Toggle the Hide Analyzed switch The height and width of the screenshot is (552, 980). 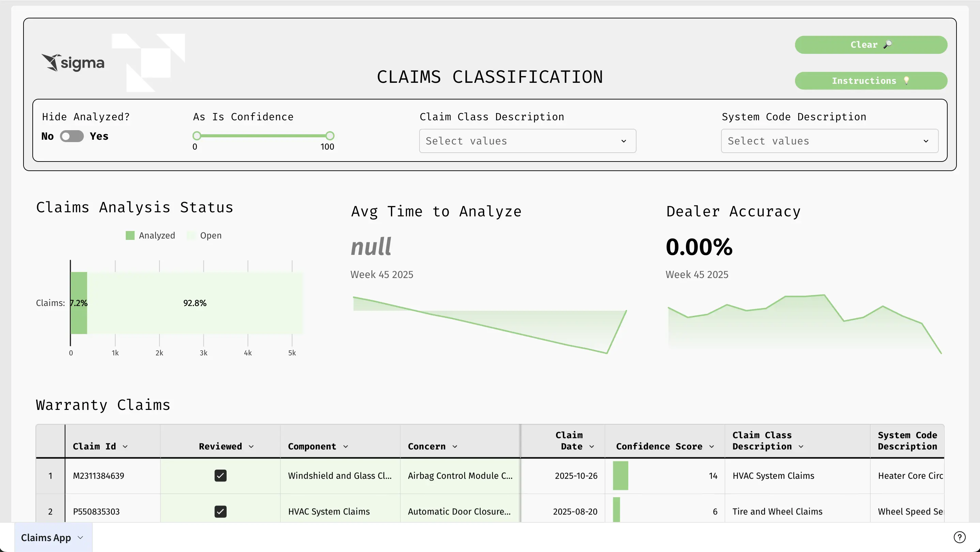[72, 136]
